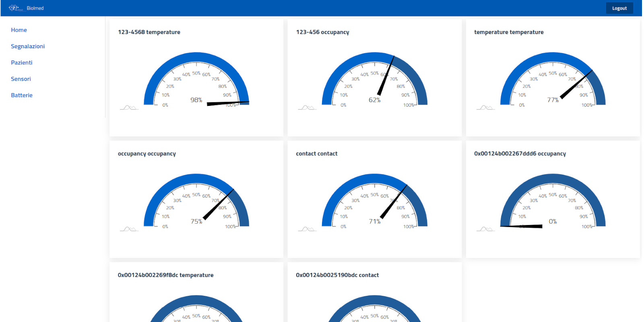Open the Pazienti page

[22, 63]
